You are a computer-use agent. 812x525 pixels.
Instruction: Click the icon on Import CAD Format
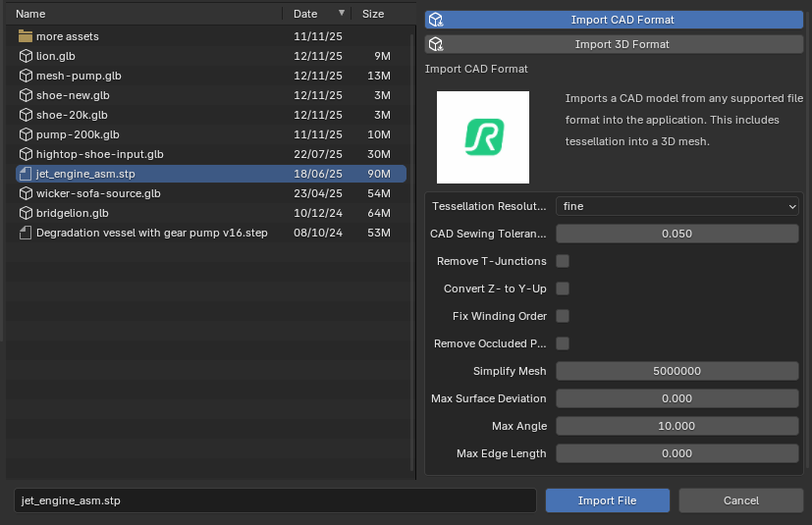pos(436,20)
